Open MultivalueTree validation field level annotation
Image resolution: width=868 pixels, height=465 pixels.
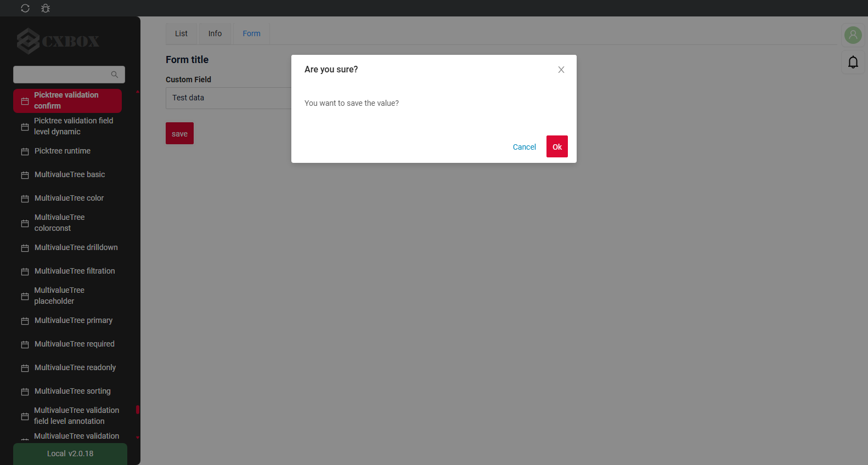[x=67, y=416]
